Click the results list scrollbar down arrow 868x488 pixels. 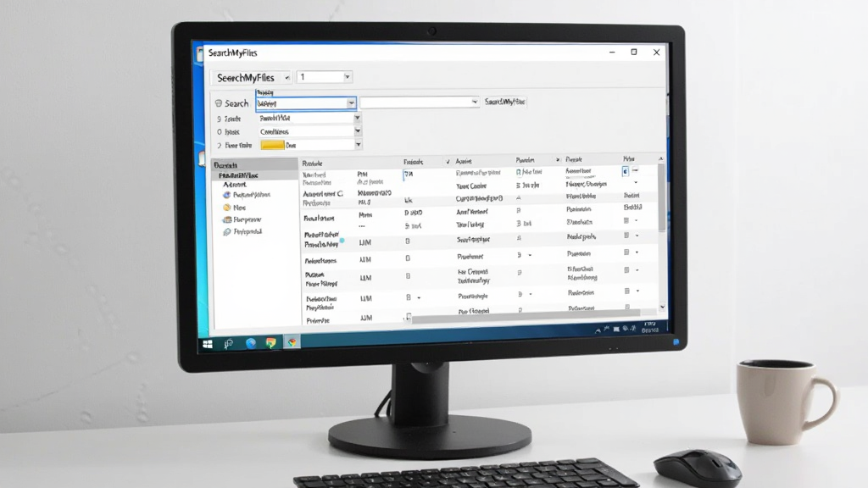click(x=662, y=307)
